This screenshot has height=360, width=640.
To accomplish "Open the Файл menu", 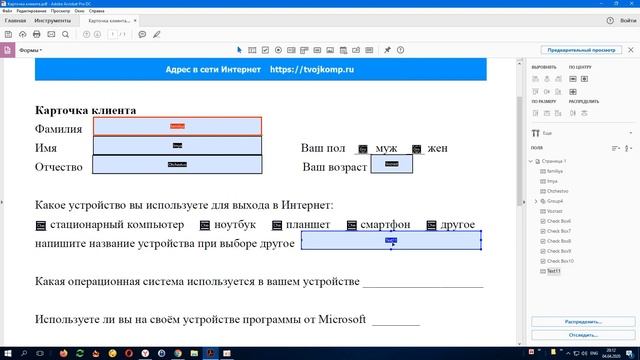I will click(x=7, y=11).
